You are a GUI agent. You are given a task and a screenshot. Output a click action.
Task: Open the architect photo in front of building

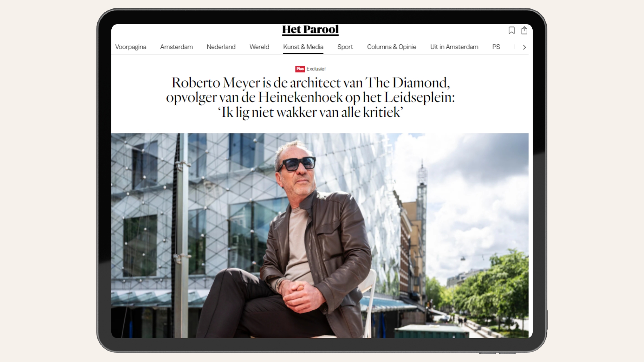click(320, 235)
